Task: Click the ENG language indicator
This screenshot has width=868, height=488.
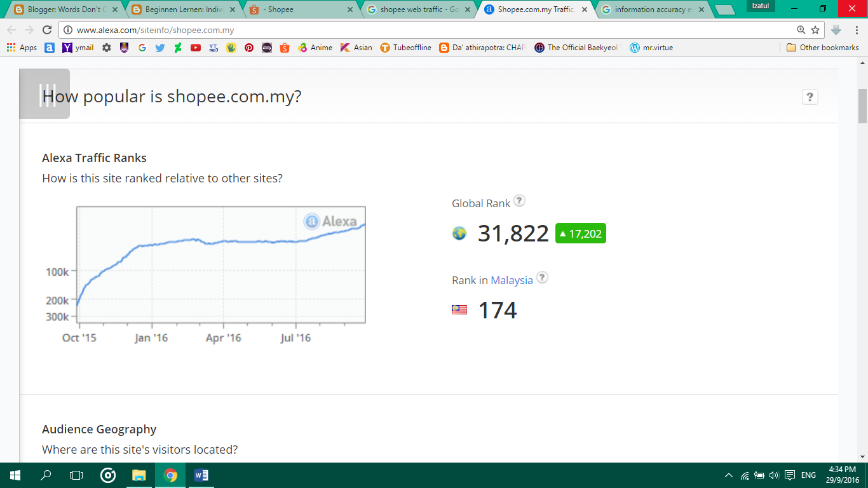Action: [808, 475]
